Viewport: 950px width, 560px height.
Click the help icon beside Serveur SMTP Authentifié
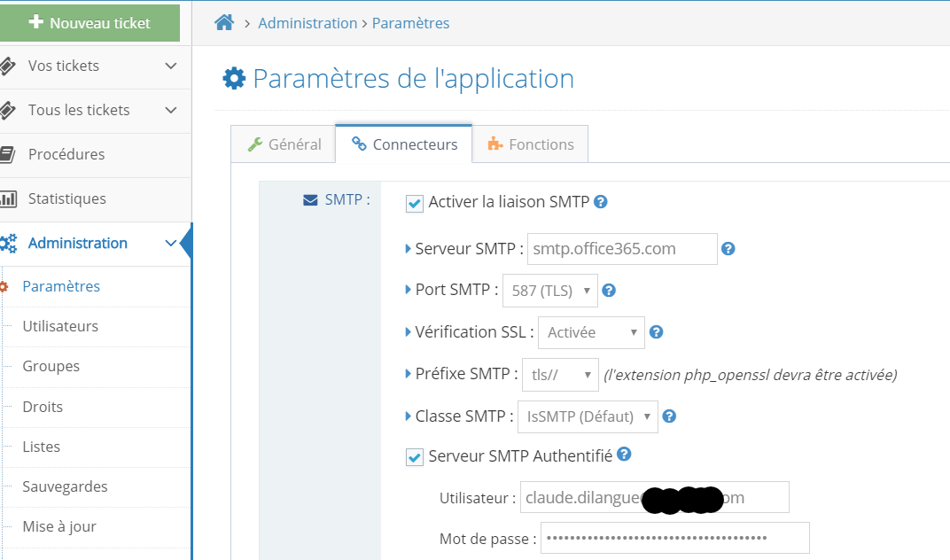624,454
